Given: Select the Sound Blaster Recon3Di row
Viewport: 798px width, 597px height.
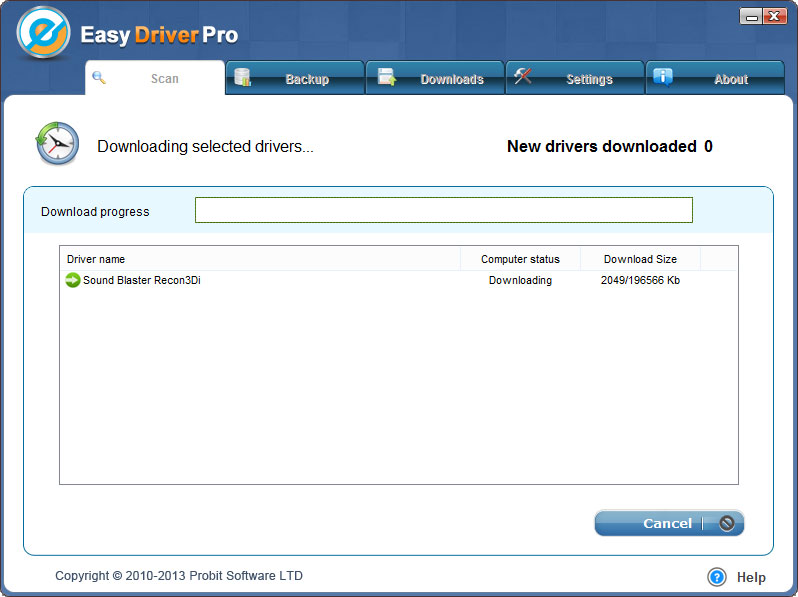Looking at the screenshot, I should (x=398, y=280).
